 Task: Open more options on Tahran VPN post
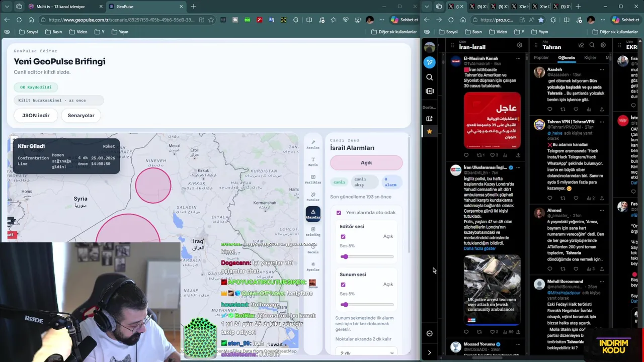[x=602, y=122]
